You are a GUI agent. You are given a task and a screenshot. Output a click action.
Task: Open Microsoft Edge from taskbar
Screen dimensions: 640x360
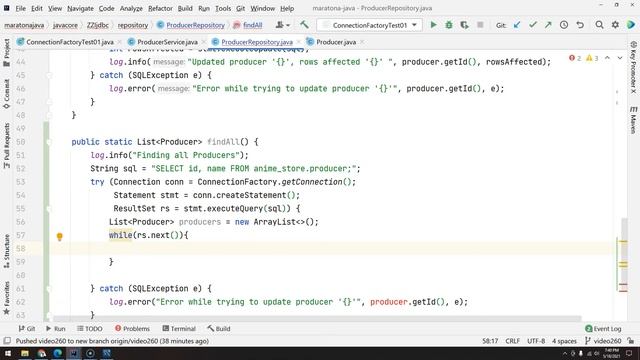[58, 353]
